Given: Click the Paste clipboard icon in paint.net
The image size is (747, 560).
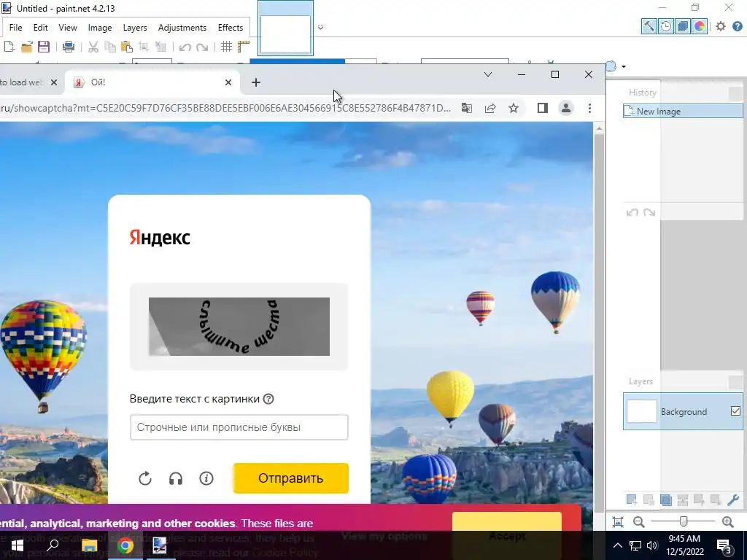Looking at the screenshot, I should point(127,47).
